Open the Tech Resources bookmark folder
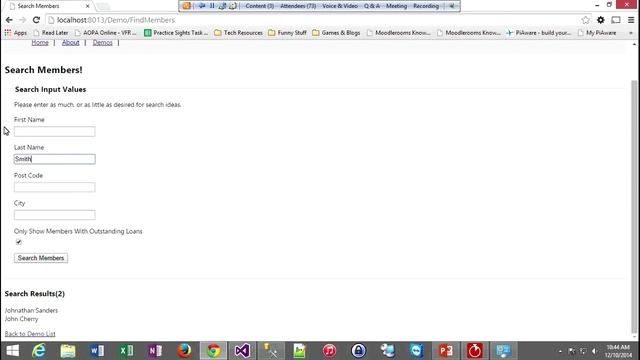640x360 pixels. click(x=238, y=33)
